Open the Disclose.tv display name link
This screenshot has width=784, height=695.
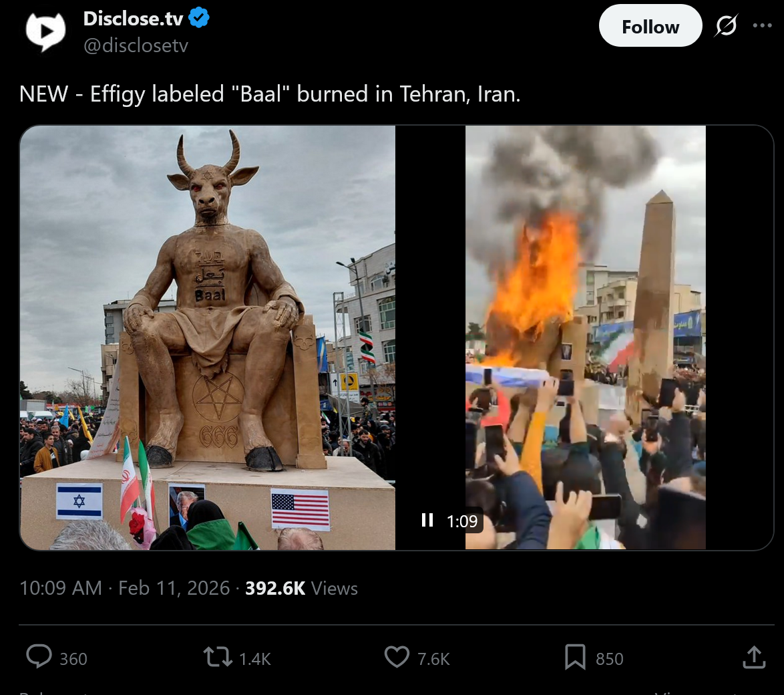[x=133, y=19]
